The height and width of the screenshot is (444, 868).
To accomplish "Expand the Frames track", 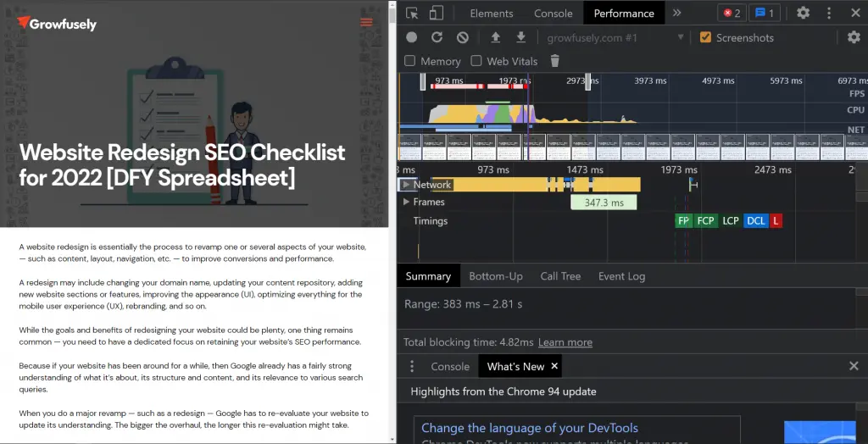I will pyautogui.click(x=407, y=203).
